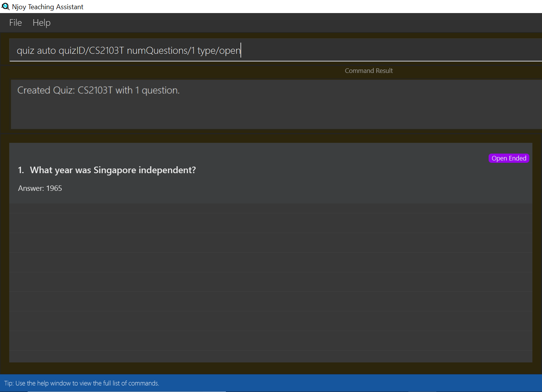The image size is (542, 392).
Task: Click the 'Answer: 1965' text
Action: (40, 188)
